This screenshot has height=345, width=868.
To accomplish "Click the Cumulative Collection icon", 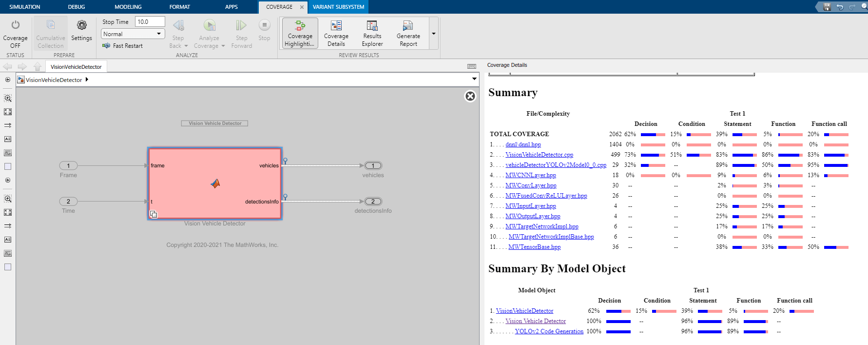I will 50,24.
